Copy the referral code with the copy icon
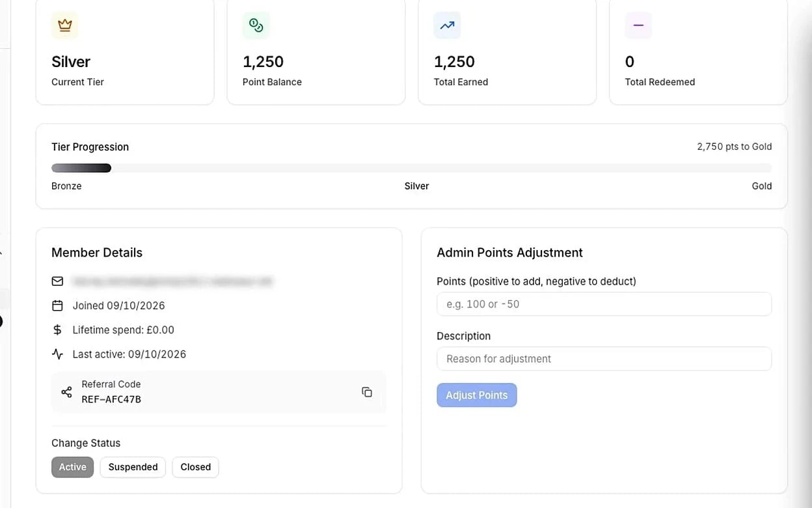This screenshot has width=812, height=508. pyautogui.click(x=367, y=392)
